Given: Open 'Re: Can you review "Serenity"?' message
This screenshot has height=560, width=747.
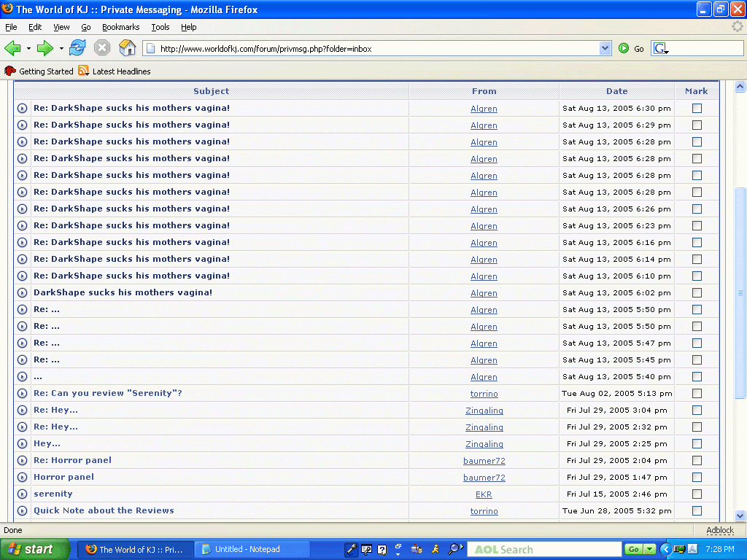Looking at the screenshot, I should click(x=107, y=393).
